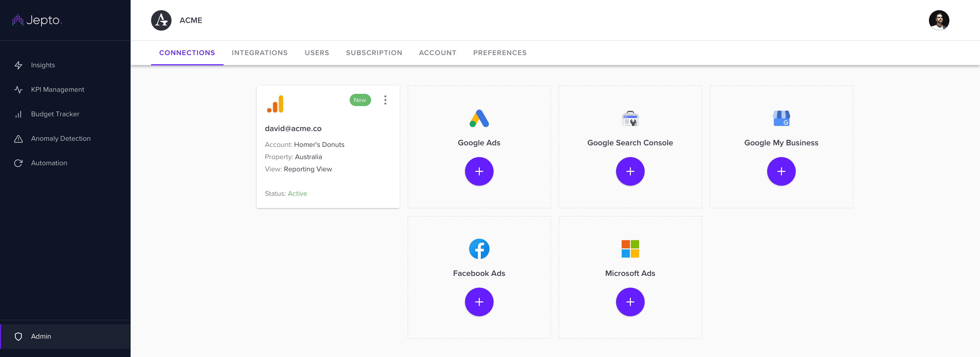Viewport: 980px width, 357px height.
Task: Open the Insights sidebar item
Action: (65, 65)
